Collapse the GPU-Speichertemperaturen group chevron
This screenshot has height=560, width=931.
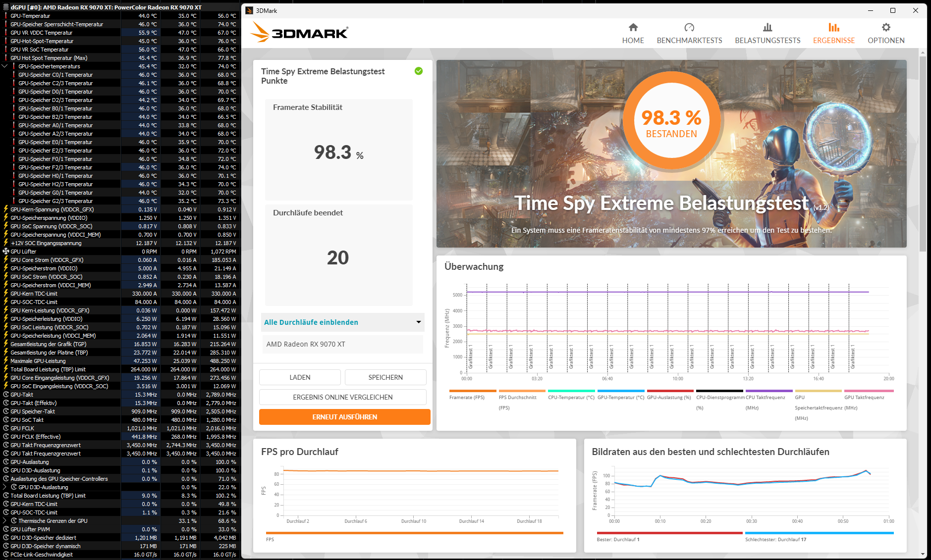point(5,66)
